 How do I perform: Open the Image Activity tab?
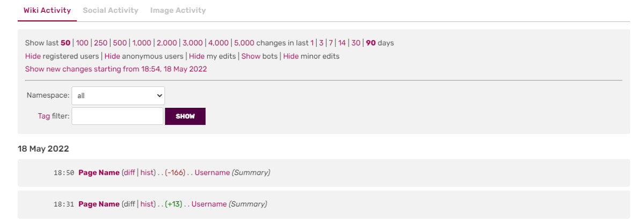pos(178,10)
